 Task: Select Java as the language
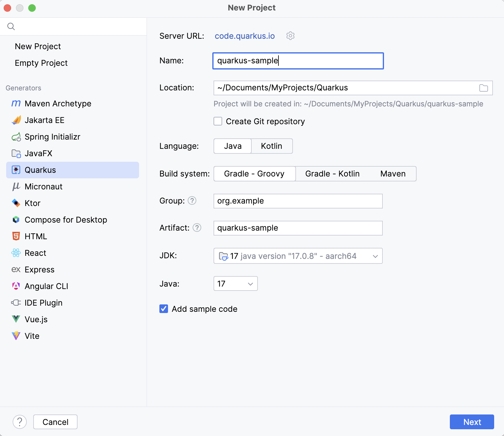point(233,146)
